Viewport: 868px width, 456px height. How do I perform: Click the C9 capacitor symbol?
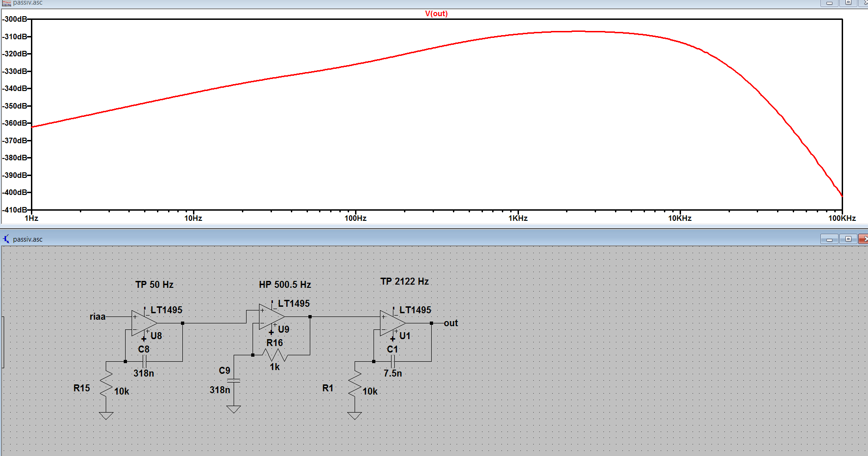[x=234, y=381]
